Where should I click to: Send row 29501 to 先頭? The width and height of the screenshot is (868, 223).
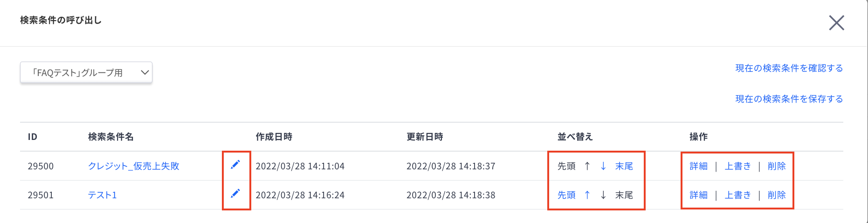point(566,195)
